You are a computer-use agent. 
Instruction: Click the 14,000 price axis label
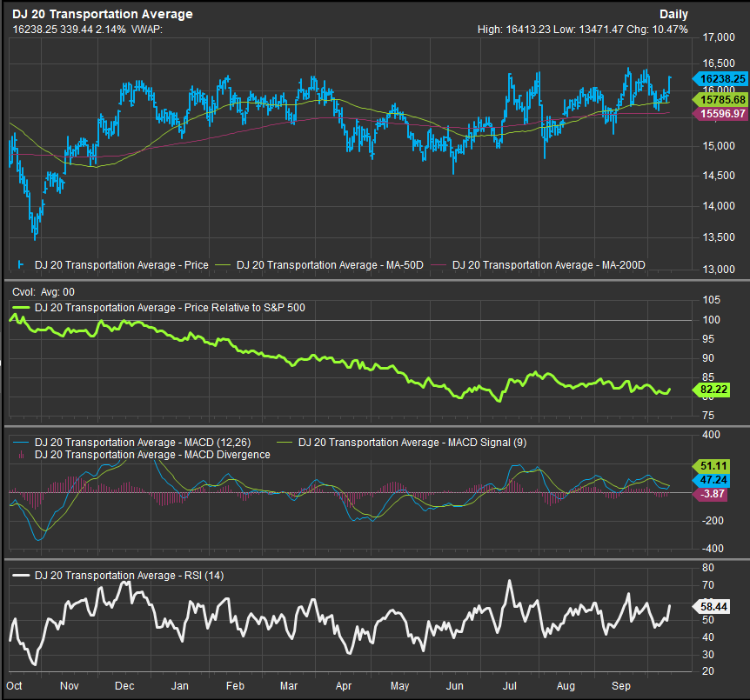coord(719,206)
